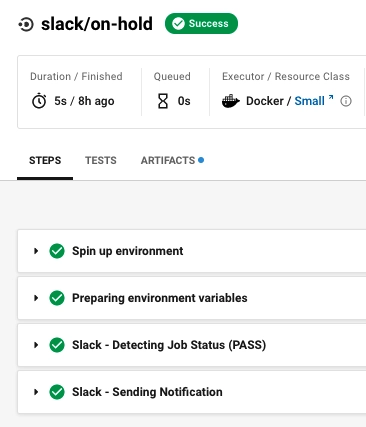366x427 pixels.
Task: Expand Slack - Sending Notification step arrow
Action: (x=36, y=392)
